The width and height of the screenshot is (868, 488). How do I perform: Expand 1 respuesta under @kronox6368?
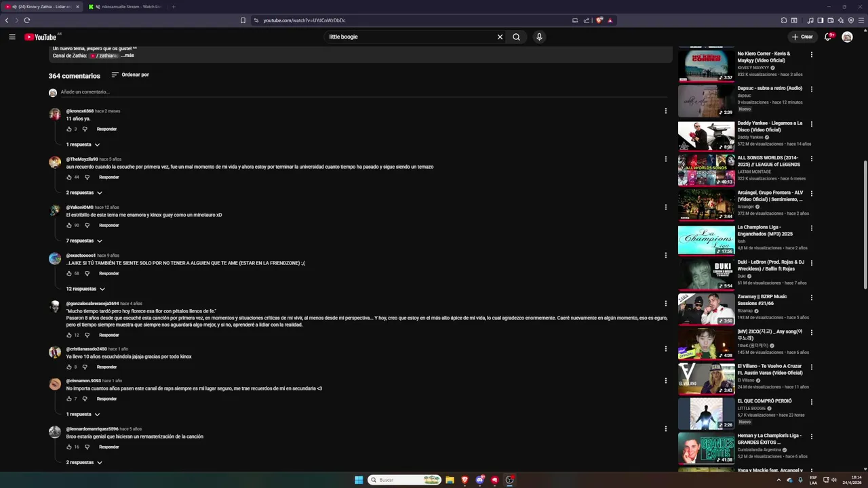[83, 144]
